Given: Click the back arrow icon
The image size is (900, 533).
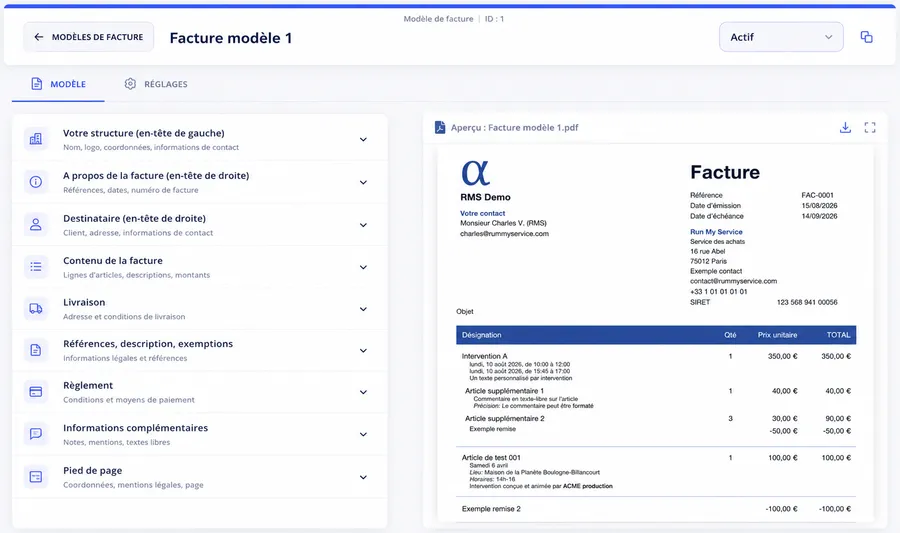Looking at the screenshot, I should [38, 37].
